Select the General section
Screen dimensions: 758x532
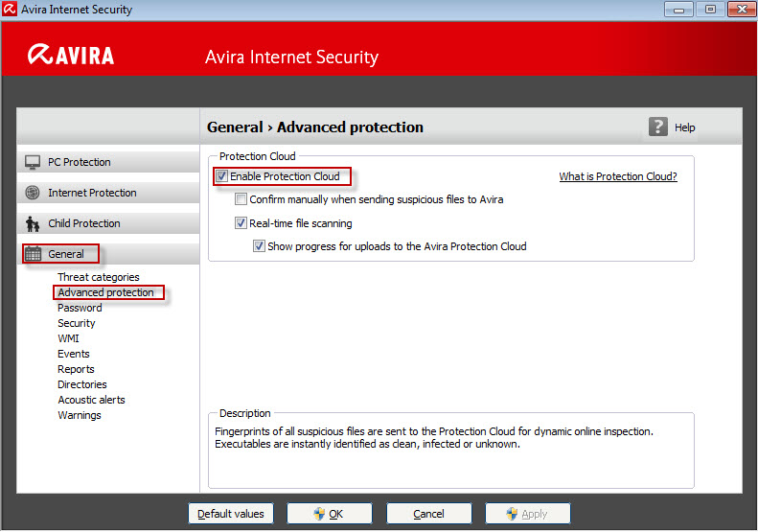(109, 254)
